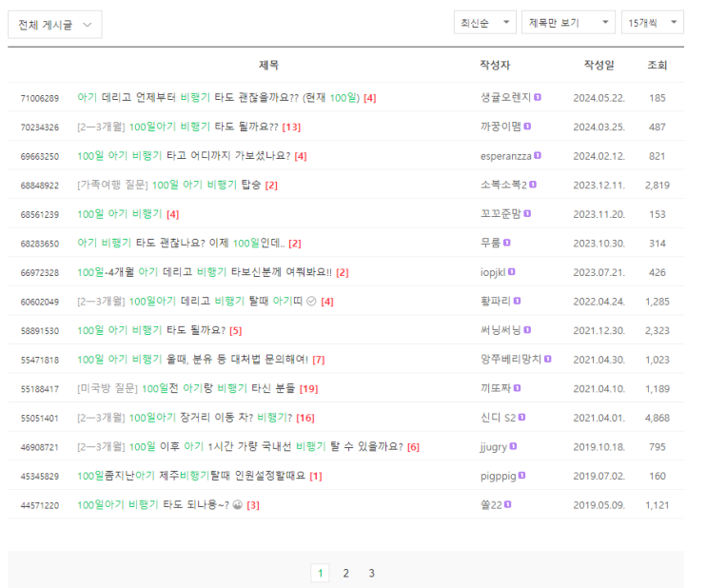Click the member badge icon next to jjugry
707x588 pixels.
pyautogui.click(x=513, y=446)
